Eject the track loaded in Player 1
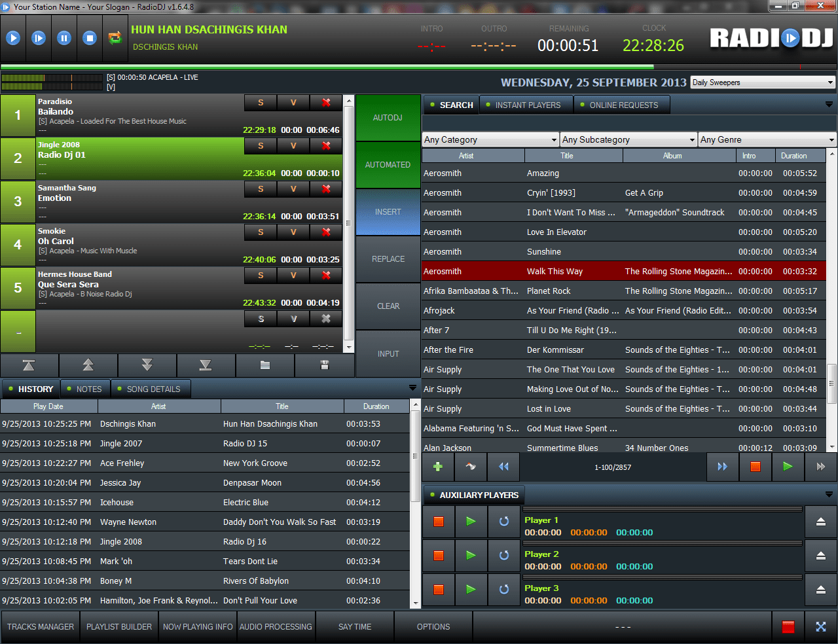838x644 pixels. (x=820, y=522)
